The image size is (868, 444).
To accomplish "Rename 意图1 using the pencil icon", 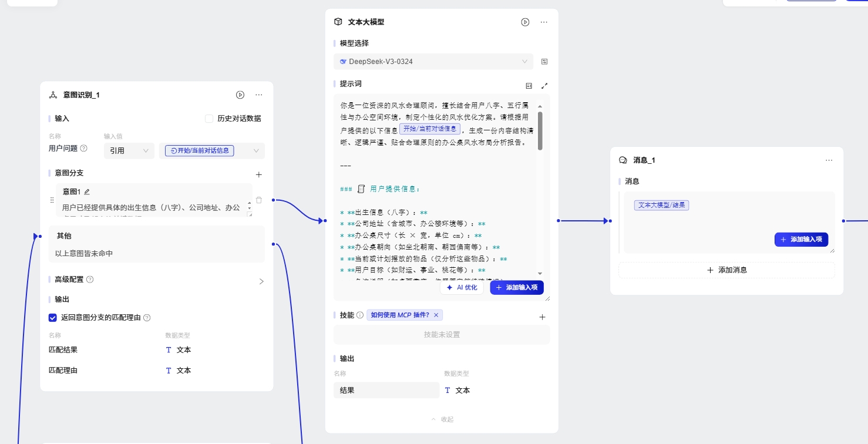I will pyautogui.click(x=86, y=191).
